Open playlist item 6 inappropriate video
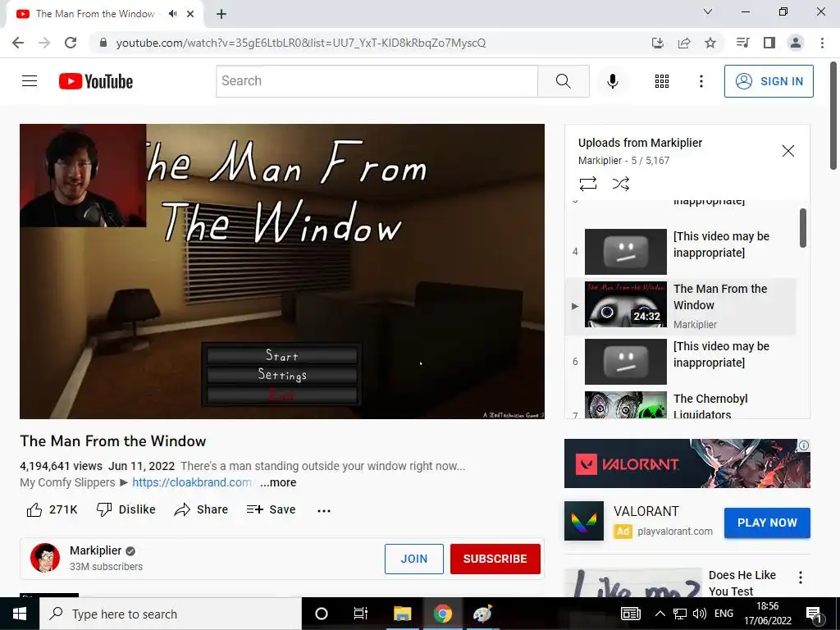 (680, 362)
